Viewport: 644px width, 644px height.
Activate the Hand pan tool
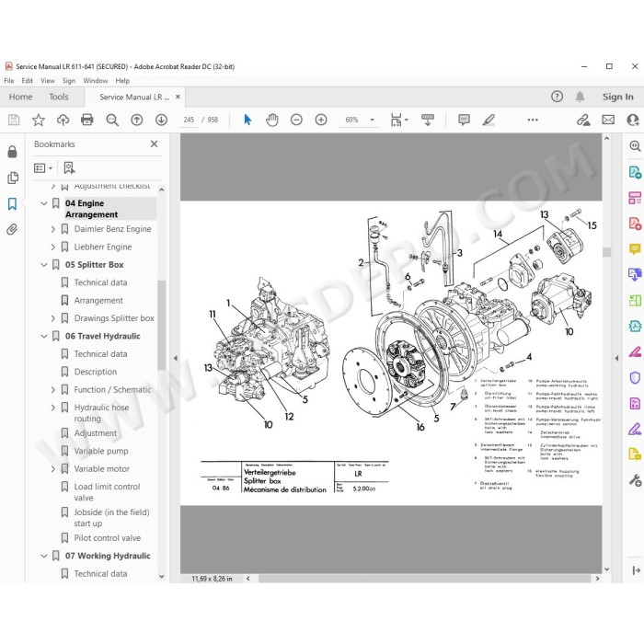pyautogui.click(x=272, y=120)
